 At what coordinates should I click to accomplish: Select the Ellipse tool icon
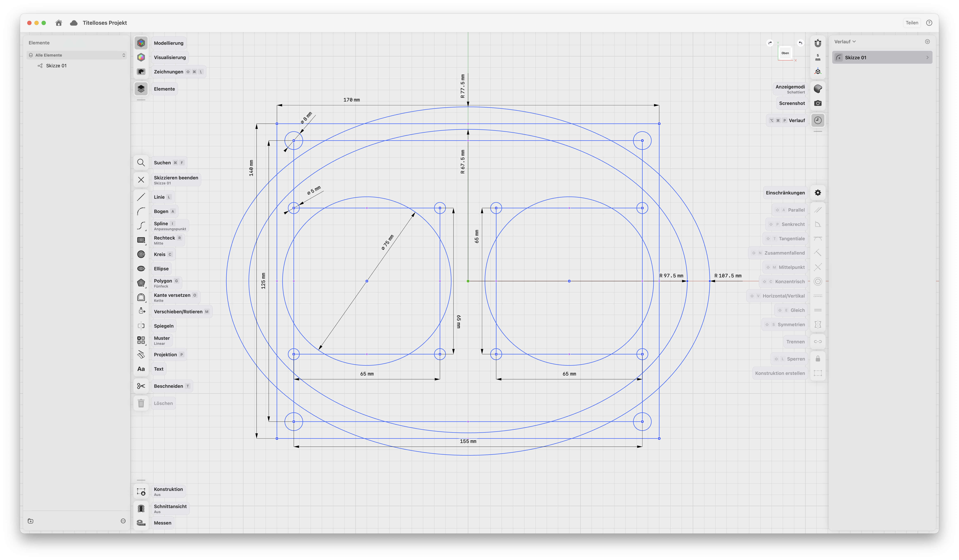(x=141, y=269)
